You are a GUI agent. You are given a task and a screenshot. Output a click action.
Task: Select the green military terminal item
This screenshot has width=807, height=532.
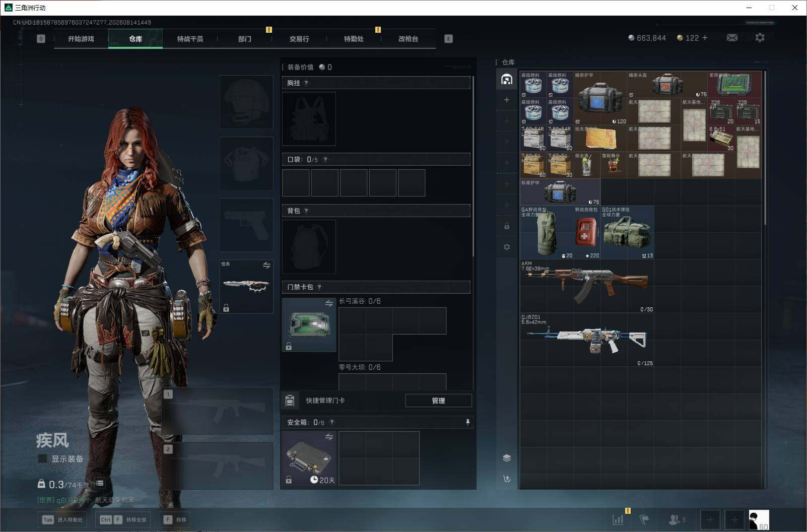click(734, 85)
